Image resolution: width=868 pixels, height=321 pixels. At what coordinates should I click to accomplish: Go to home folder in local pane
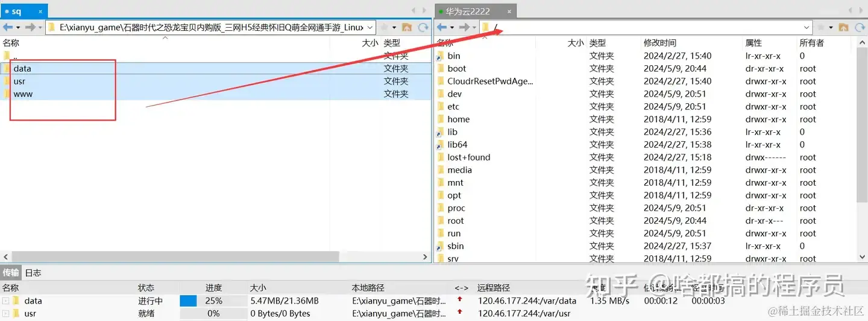[x=407, y=27]
